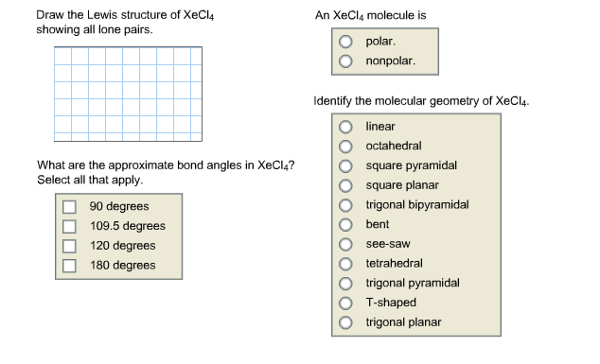This screenshot has height=364, width=600.
Task: Check the 120 degrees checkbox
Action: [70, 246]
